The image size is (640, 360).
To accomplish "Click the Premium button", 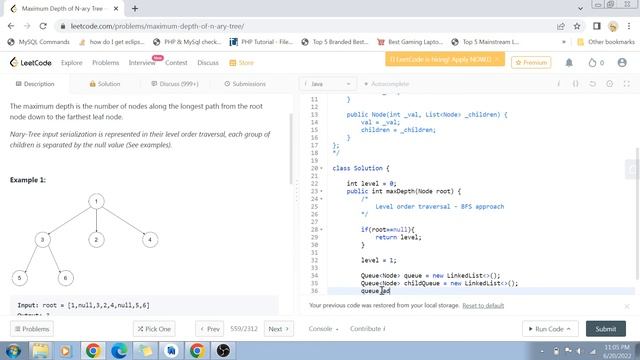I will [x=531, y=62].
